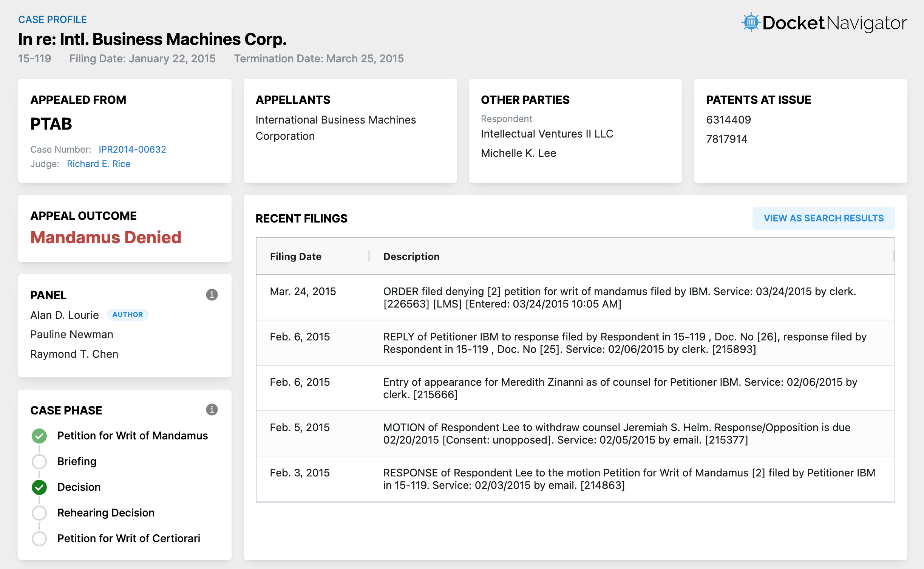Click the Filing Date column header
The image size is (924, 569).
pos(295,257)
